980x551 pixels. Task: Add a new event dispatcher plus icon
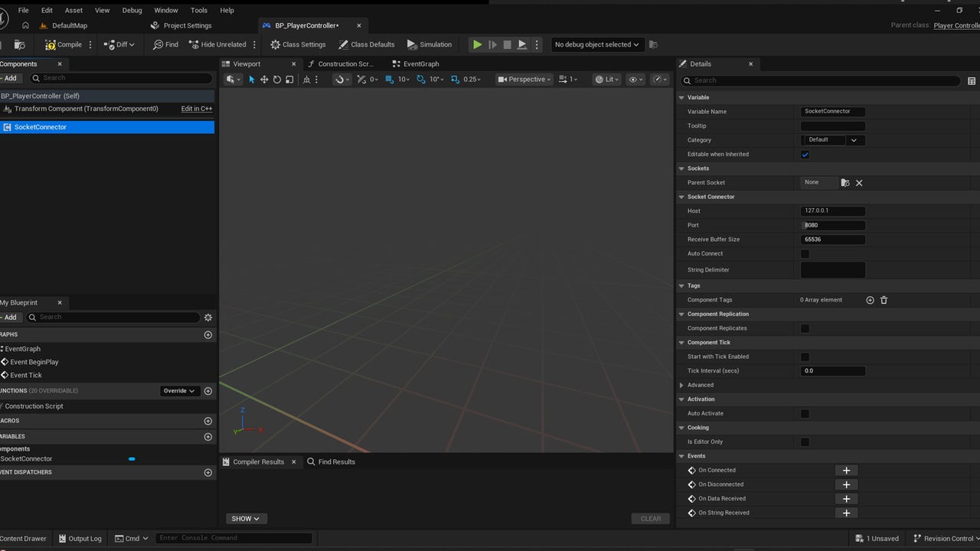[208, 472]
